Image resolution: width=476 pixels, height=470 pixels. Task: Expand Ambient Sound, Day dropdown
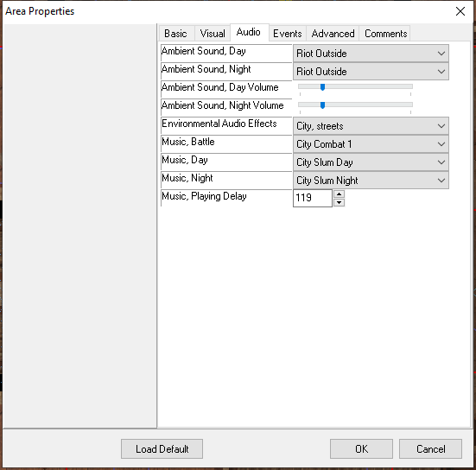pyautogui.click(x=371, y=54)
